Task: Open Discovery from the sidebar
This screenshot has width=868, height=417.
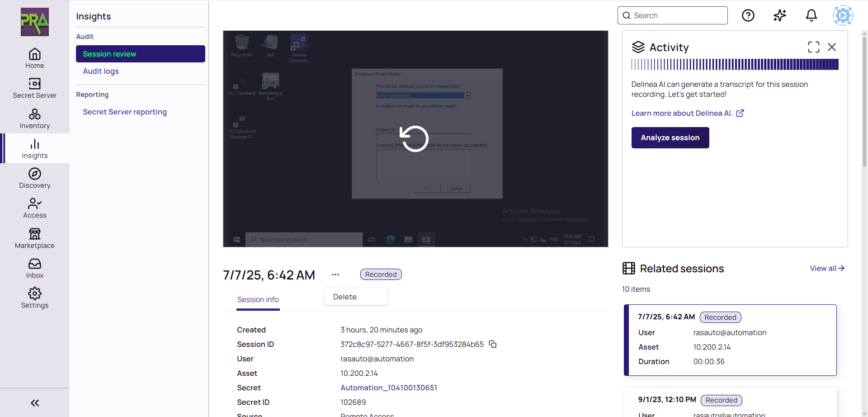Action: [34, 178]
